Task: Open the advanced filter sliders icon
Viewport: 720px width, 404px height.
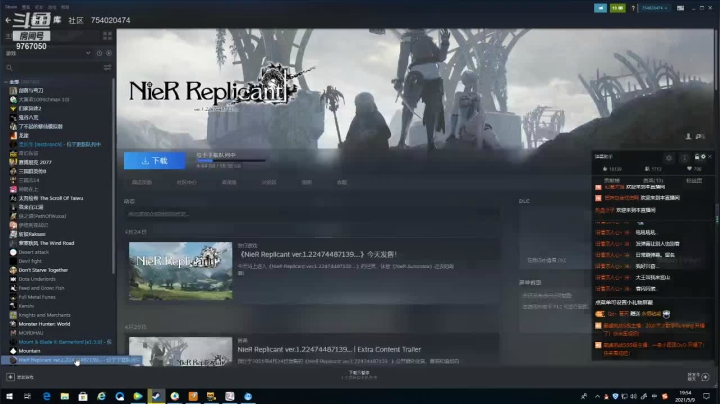Action: (107, 67)
